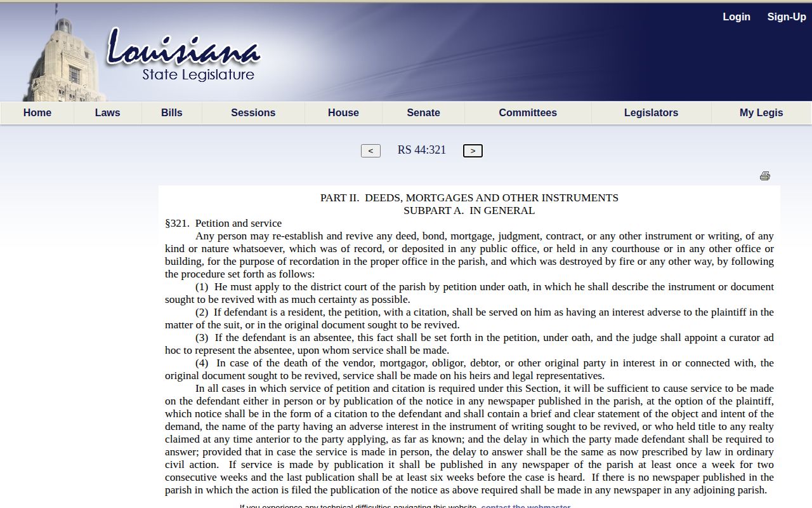Viewport: 812px width, 508px height.
Task: Open the Committees menu
Action: (528, 112)
